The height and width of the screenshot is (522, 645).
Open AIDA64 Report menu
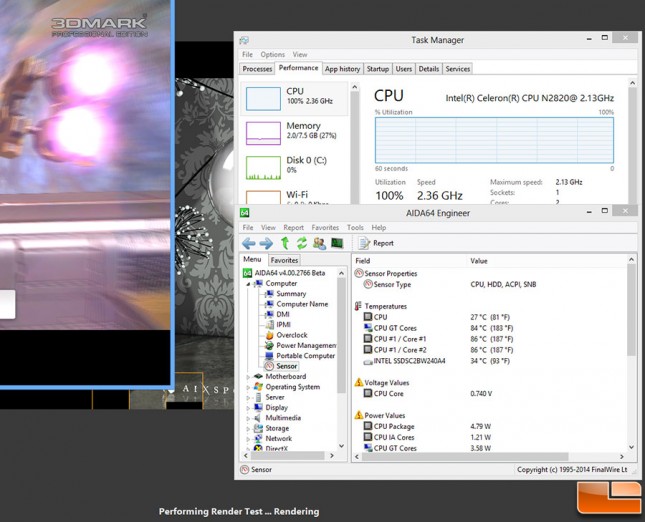pyautogui.click(x=293, y=227)
